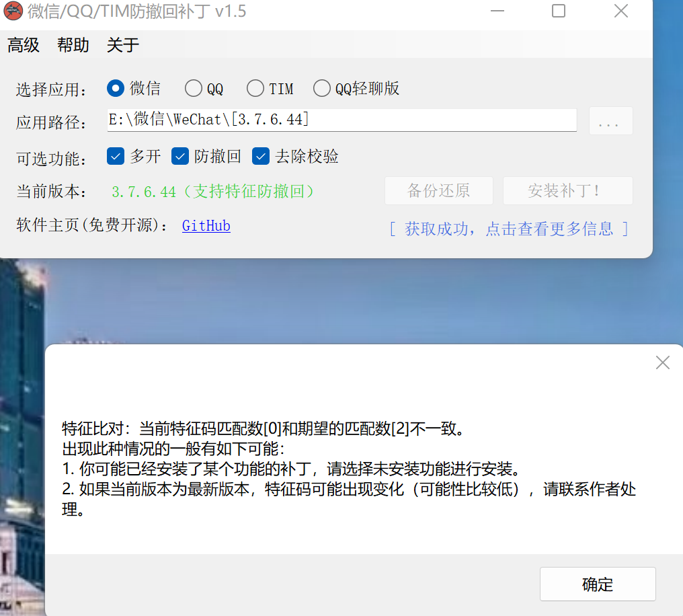Maximize the patcher window
Viewport: 683px width, 616px height.
(x=559, y=11)
